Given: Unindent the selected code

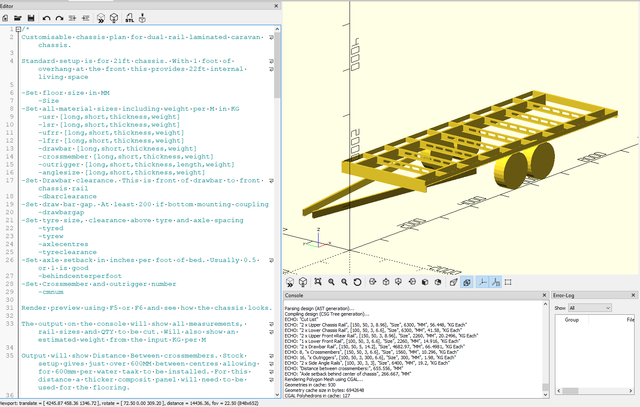Looking at the screenshot, I should pos(73,18).
